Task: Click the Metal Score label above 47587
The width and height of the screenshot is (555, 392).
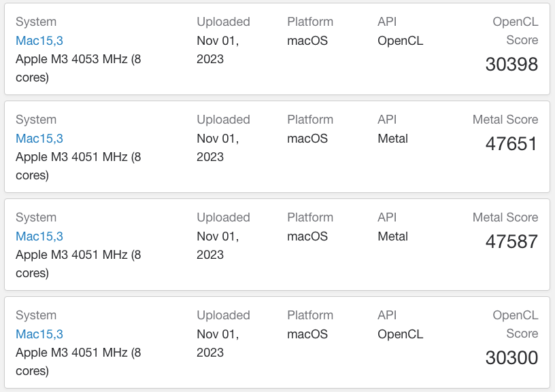Action: (505, 217)
